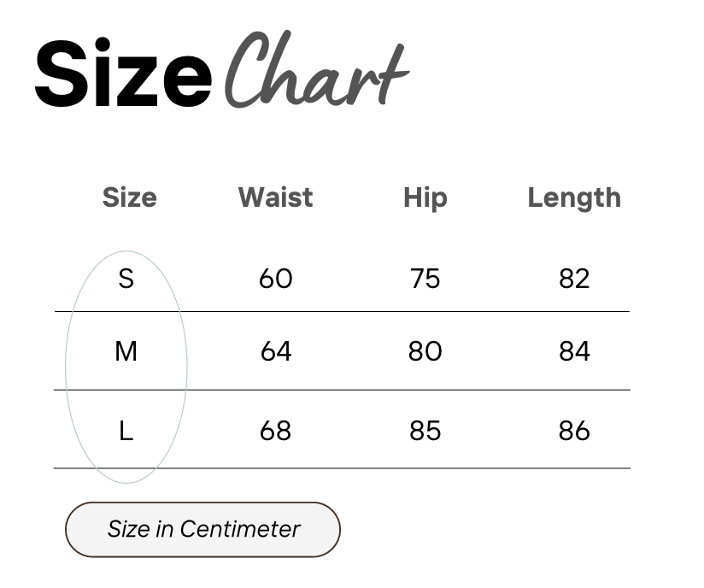Click length value 86

pos(574,431)
